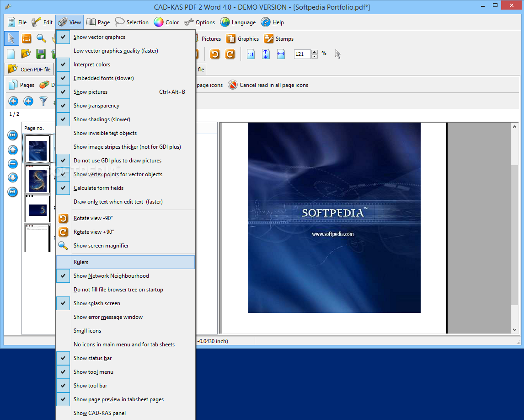
Task: Click the rotate left icon in the toolbar
Action: (x=215, y=54)
